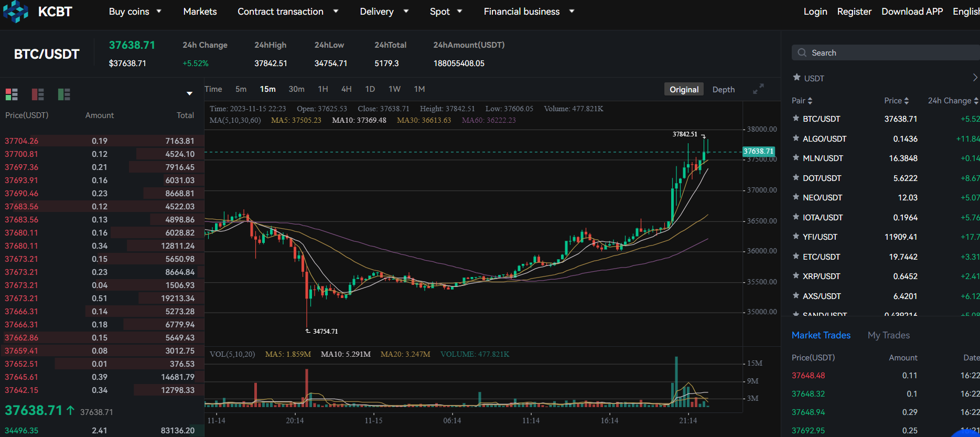Sort market list by Pair
This screenshot has height=437, width=980.
click(x=802, y=101)
